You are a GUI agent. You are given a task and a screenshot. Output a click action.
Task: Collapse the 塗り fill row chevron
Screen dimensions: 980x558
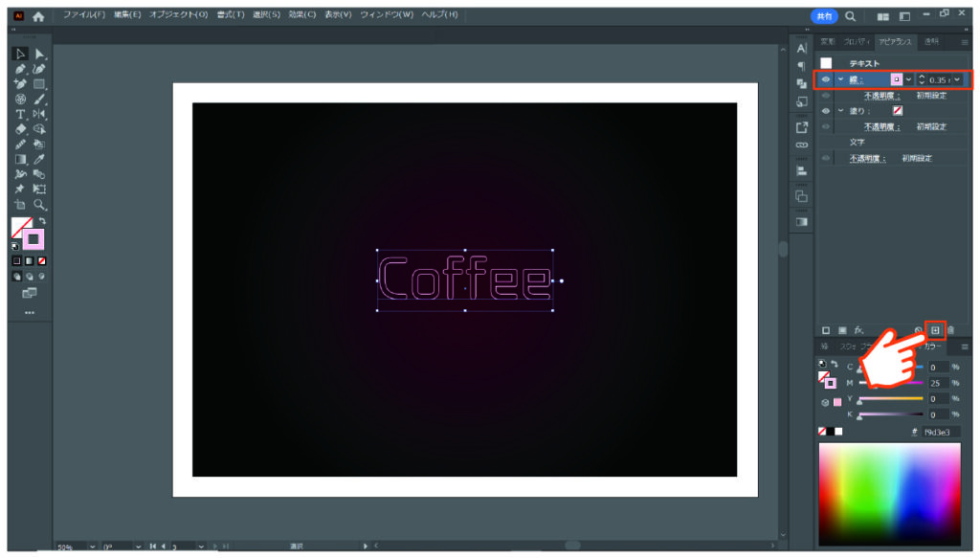(840, 111)
